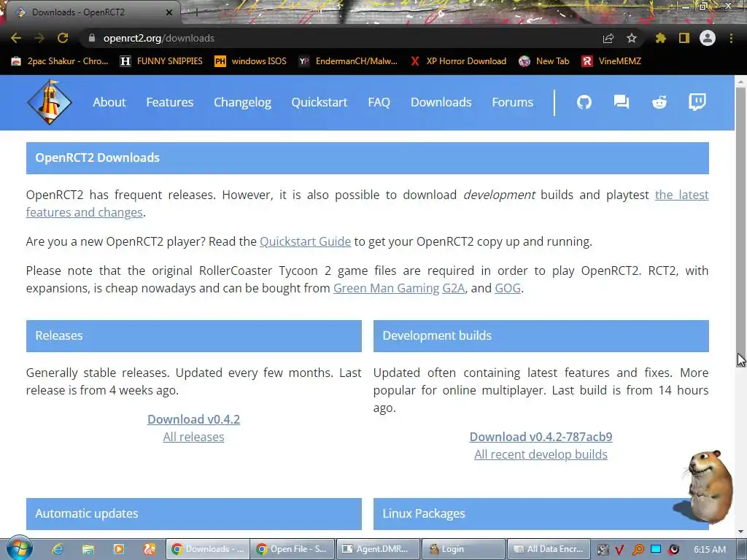Open the Windows Start orb
The height and width of the screenshot is (560, 747).
coord(19,548)
